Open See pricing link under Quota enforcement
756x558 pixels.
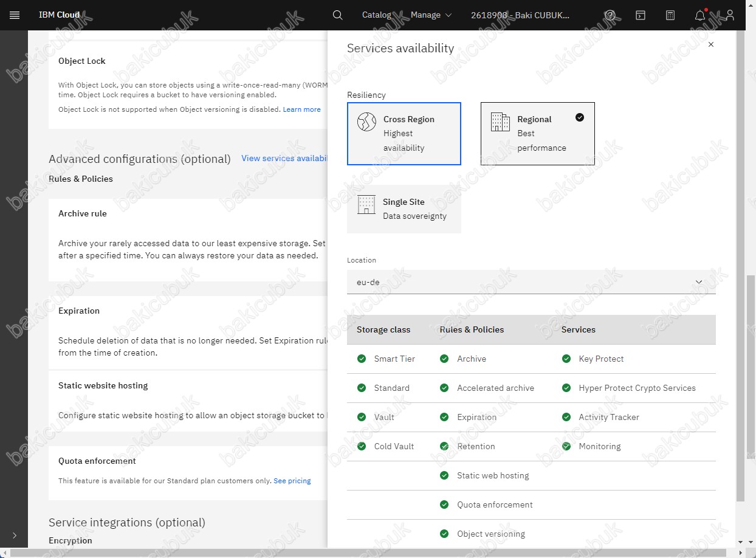[292, 481]
